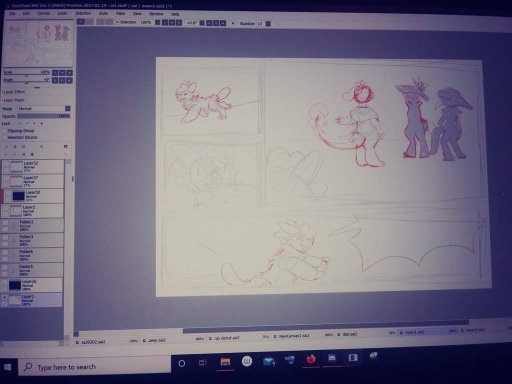The image size is (512, 384).
Task: Open the Cortana circle icon
Action: tap(182, 363)
